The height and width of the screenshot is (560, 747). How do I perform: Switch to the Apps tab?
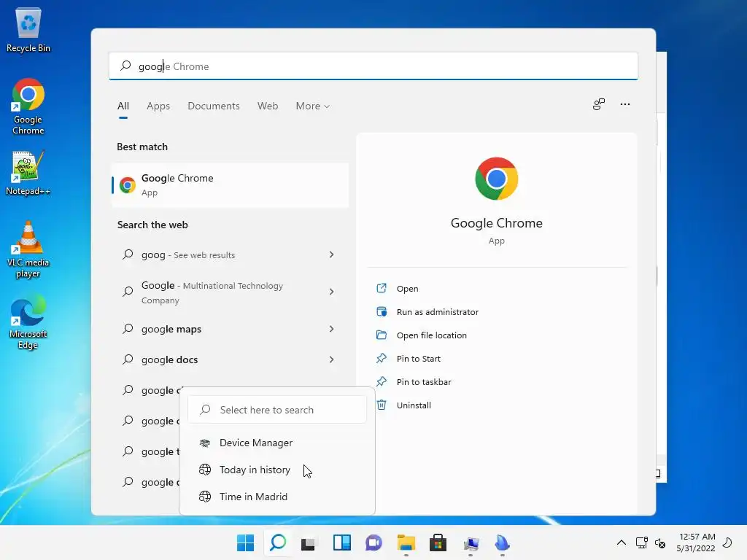pyautogui.click(x=158, y=106)
